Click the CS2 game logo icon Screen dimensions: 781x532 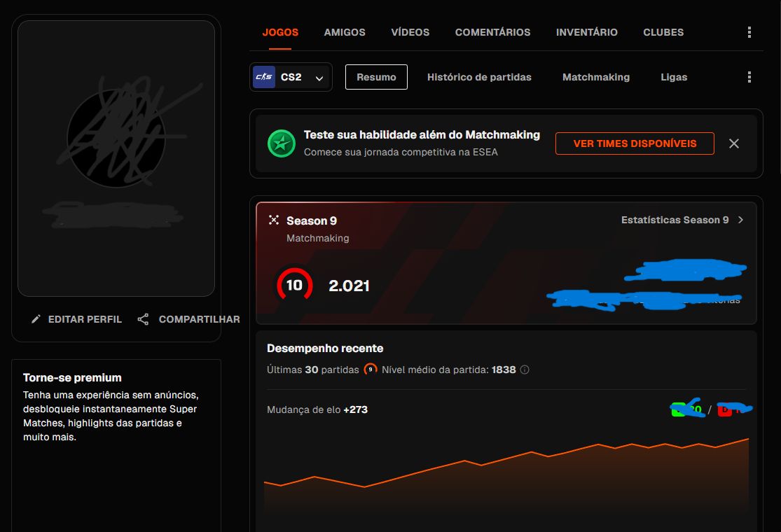tap(264, 77)
